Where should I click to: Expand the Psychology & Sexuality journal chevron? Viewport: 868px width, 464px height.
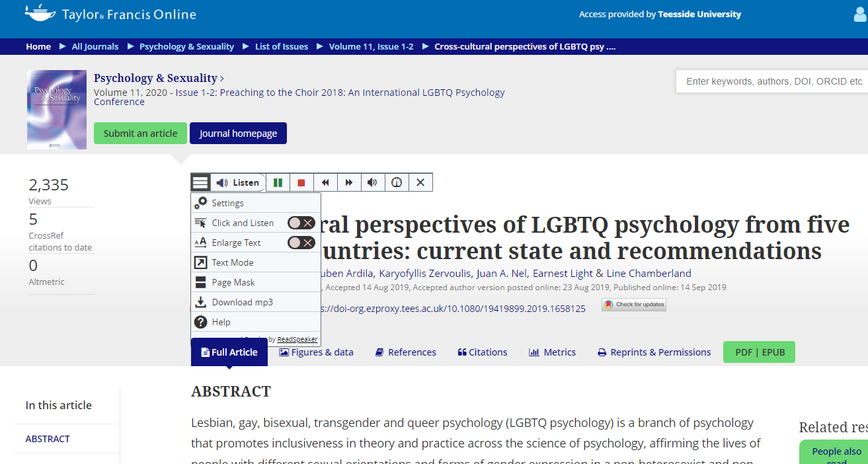click(222, 79)
